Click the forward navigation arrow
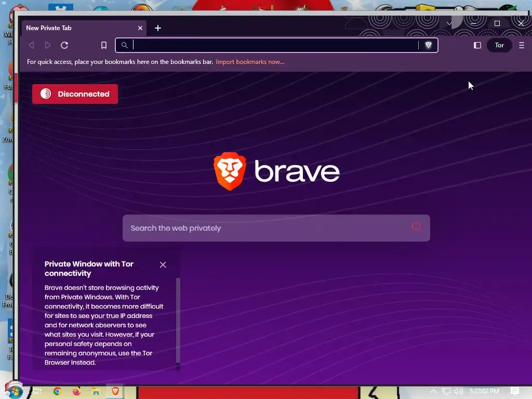The image size is (532, 399). (x=48, y=45)
